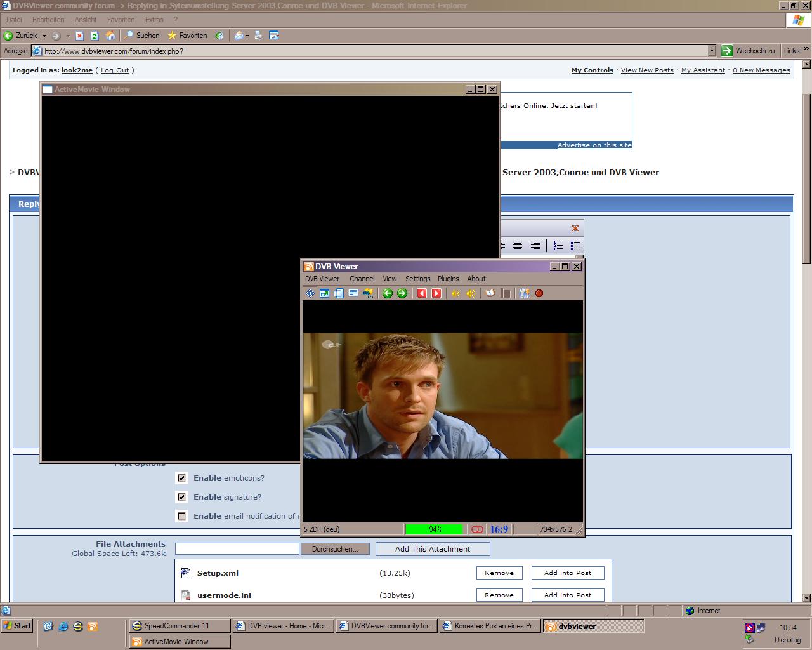Expand the address bar dropdown
This screenshot has height=650, width=812.
pos(712,51)
